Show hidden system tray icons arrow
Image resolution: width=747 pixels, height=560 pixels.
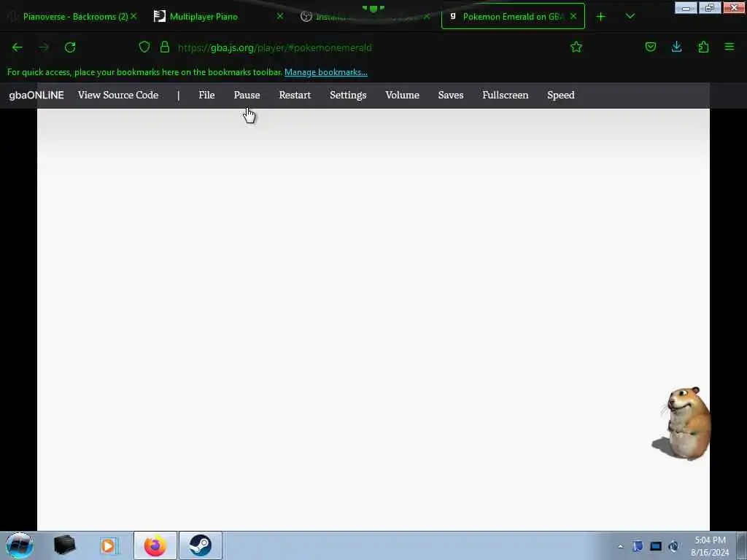[620, 547]
